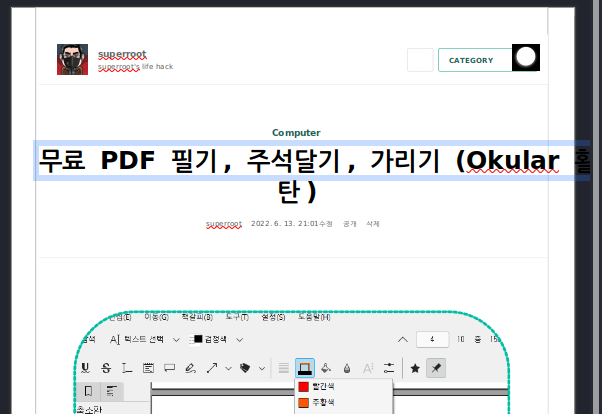Click the 공개 visibility link
Screen dimensions: 602x414
349,224
